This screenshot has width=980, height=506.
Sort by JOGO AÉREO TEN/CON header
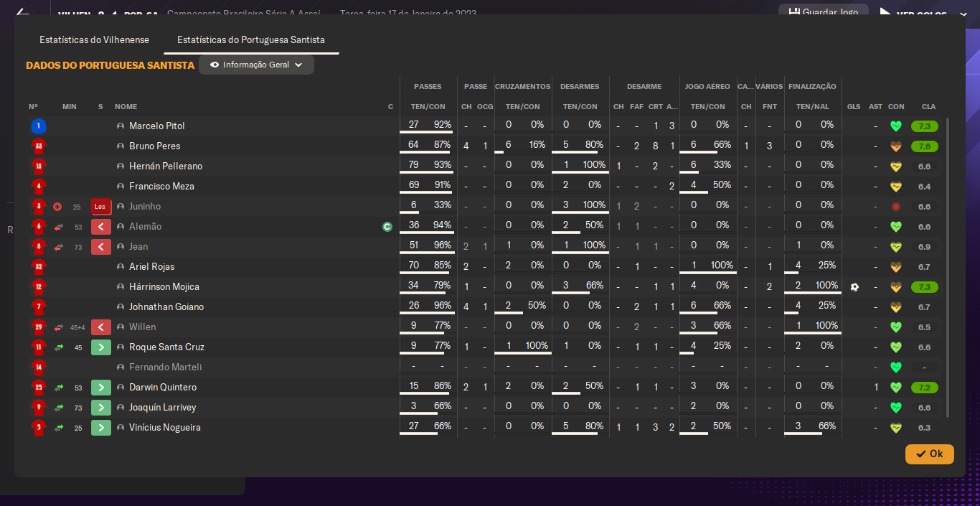pyautogui.click(x=708, y=107)
